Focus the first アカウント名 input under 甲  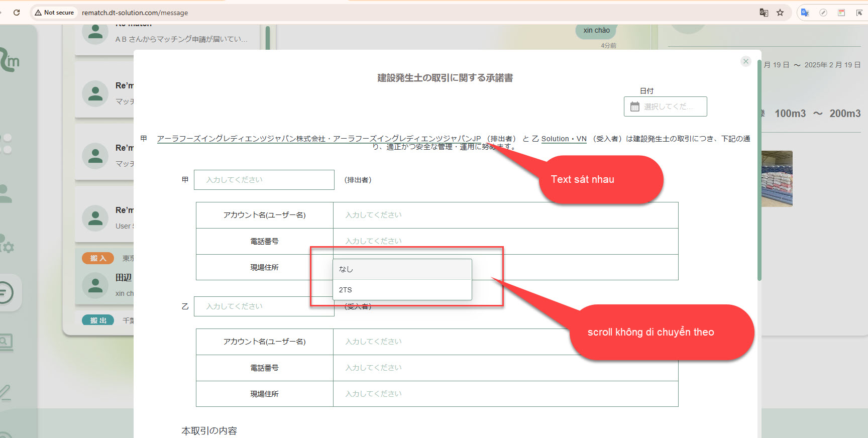point(505,215)
